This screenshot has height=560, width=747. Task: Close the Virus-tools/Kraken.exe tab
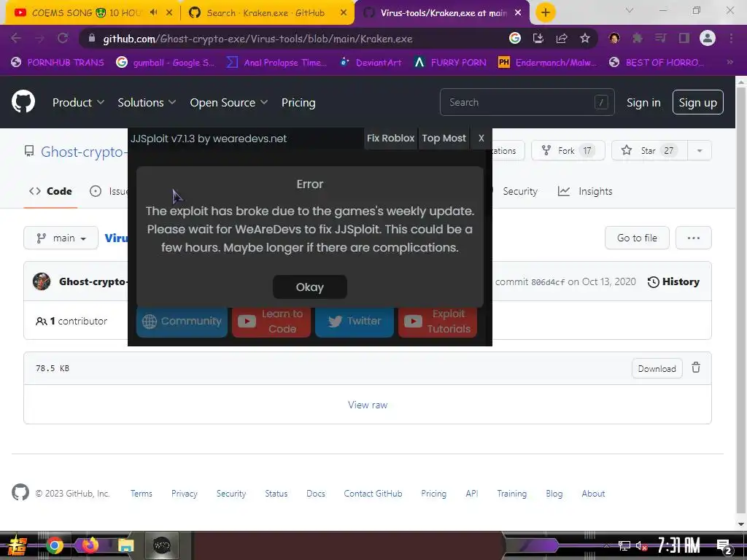pos(518,12)
